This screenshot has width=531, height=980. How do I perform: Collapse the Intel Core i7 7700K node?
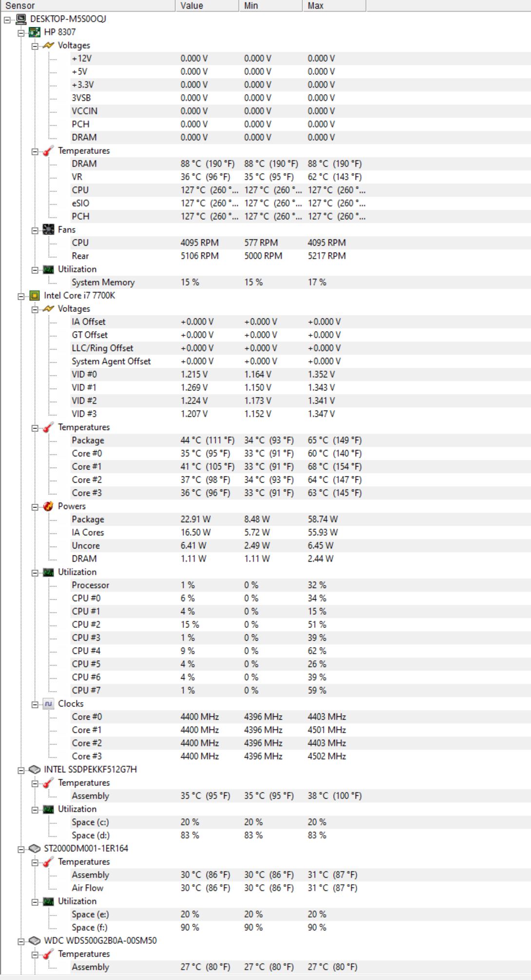click(21, 296)
